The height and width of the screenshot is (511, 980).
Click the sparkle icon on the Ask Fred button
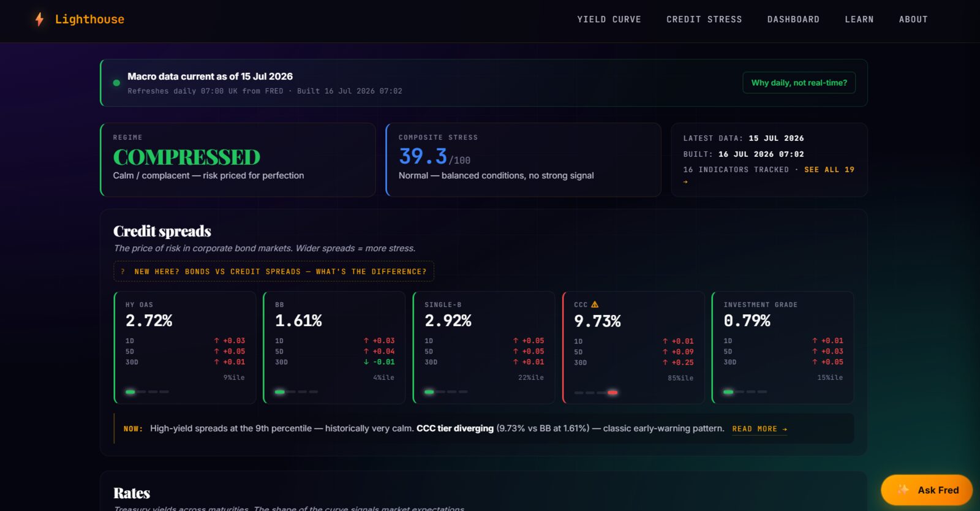click(903, 490)
